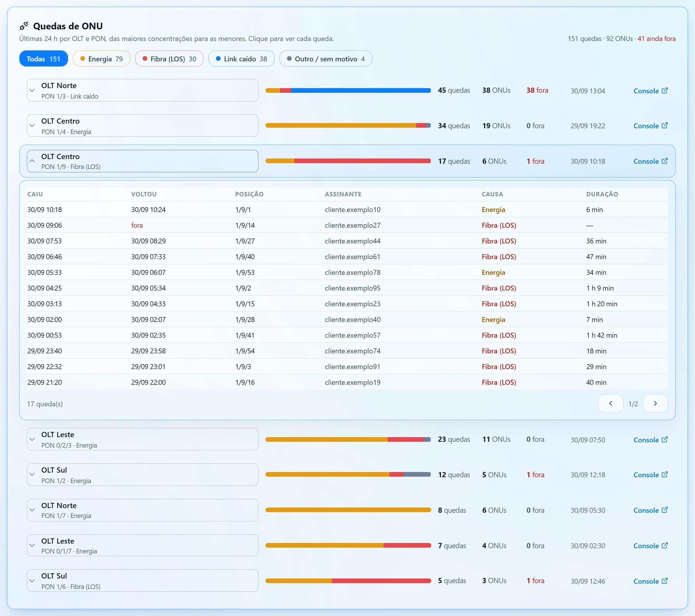Filter by Outro / sem motivo 4
This screenshot has width=695, height=616.
326,59
